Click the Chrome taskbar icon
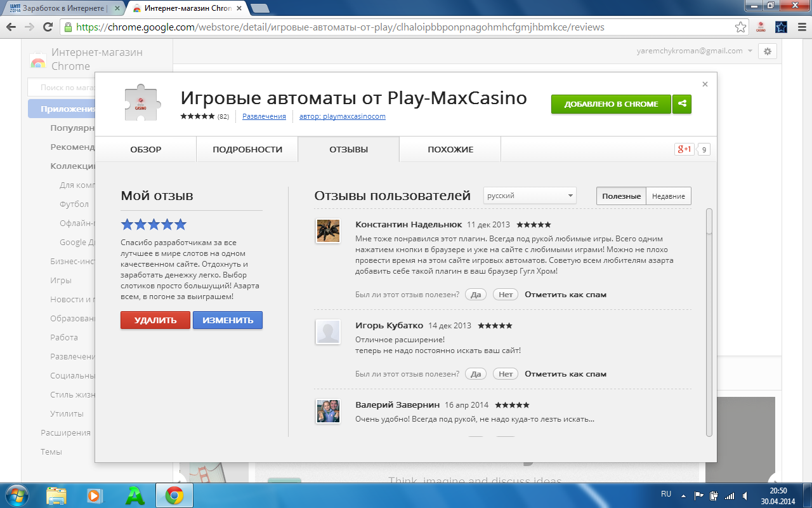Image resolution: width=812 pixels, height=508 pixels. point(174,495)
